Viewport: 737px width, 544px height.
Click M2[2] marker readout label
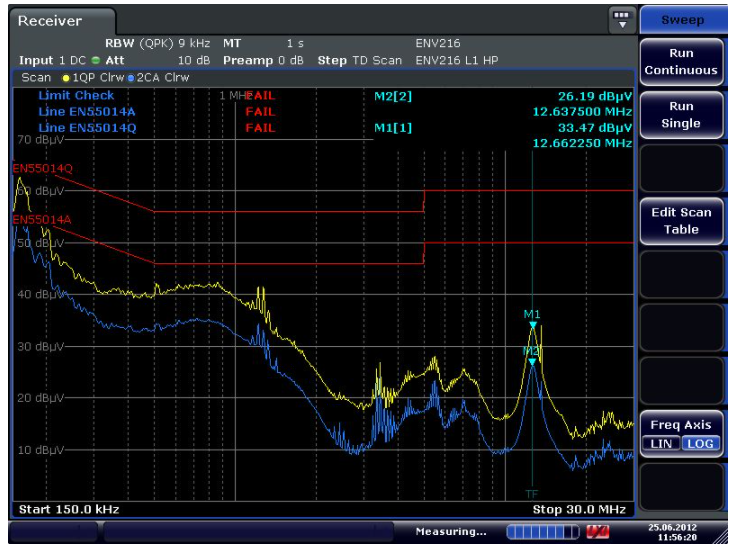coord(393,96)
